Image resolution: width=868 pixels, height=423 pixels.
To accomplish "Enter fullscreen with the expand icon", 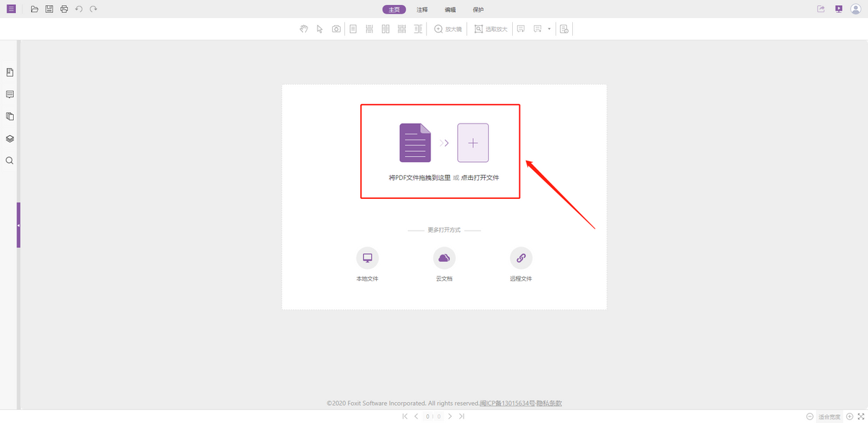I will [x=861, y=416].
